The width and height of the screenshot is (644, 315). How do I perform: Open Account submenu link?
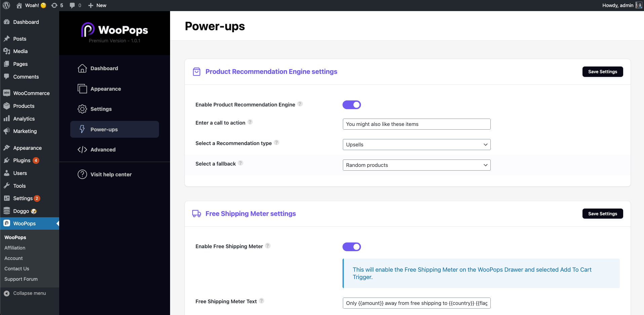[x=13, y=258]
